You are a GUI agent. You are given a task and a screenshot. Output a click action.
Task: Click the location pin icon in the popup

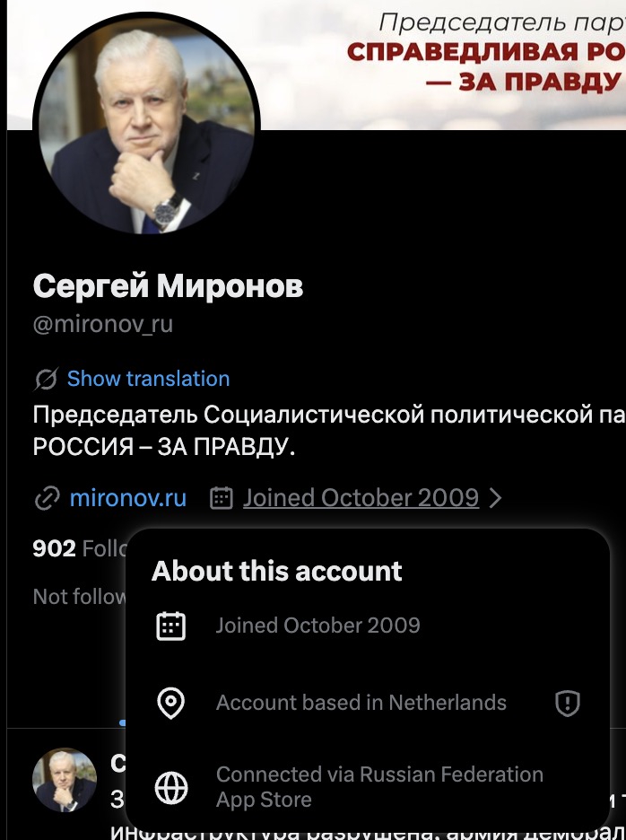click(x=170, y=704)
